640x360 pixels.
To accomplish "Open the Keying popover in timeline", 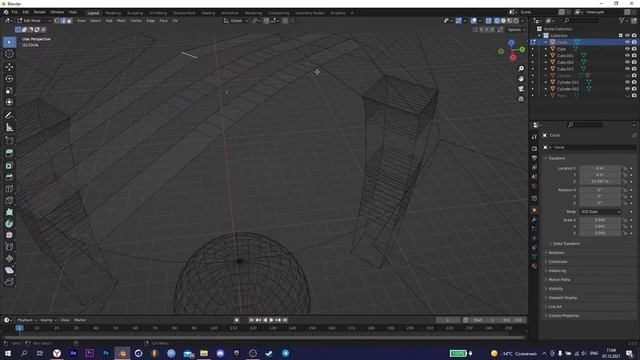I will click(x=48, y=320).
